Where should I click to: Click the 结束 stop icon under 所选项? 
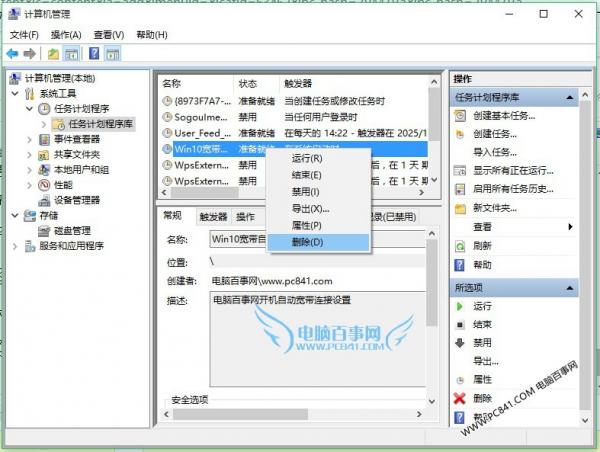(460, 325)
